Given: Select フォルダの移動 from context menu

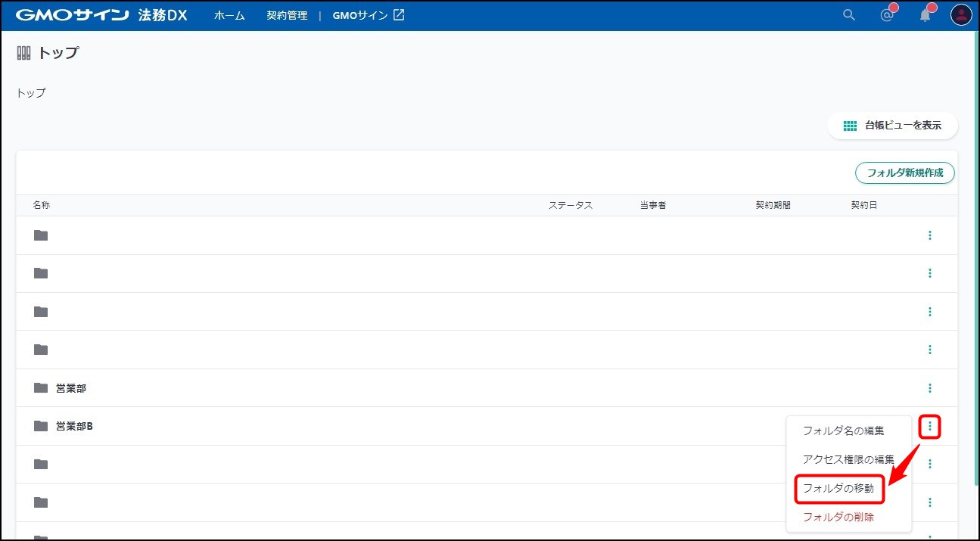Looking at the screenshot, I should (x=838, y=489).
